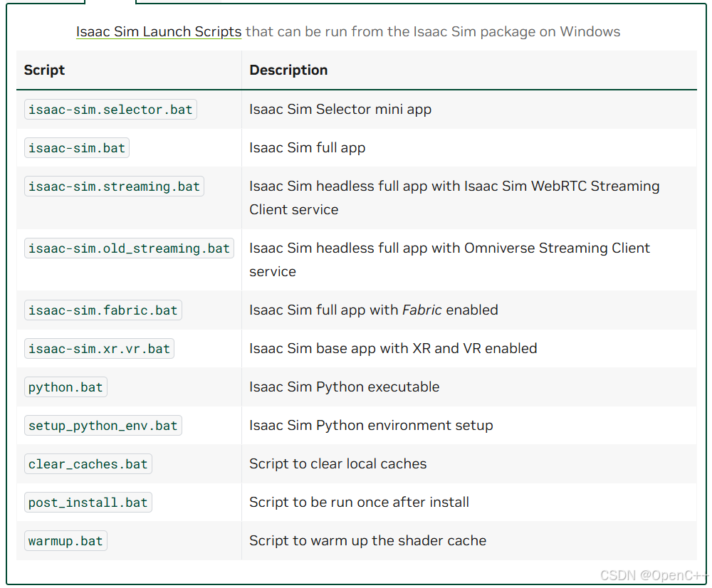The height and width of the screenshot is (588, 712).
Task: Select the isaac-sim.fabric.bat script name
Action: tap(103, 310)
